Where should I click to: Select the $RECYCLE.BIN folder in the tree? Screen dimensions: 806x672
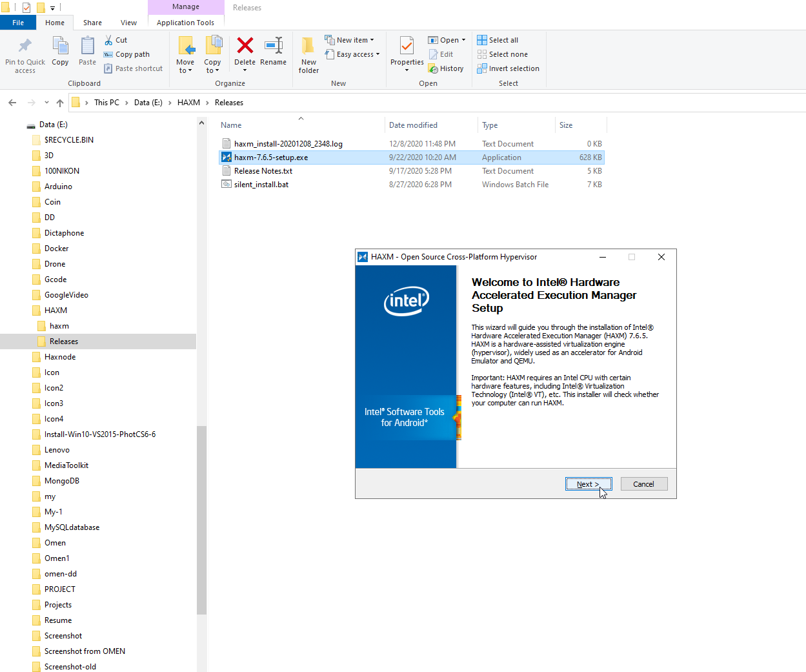(69, 140)
